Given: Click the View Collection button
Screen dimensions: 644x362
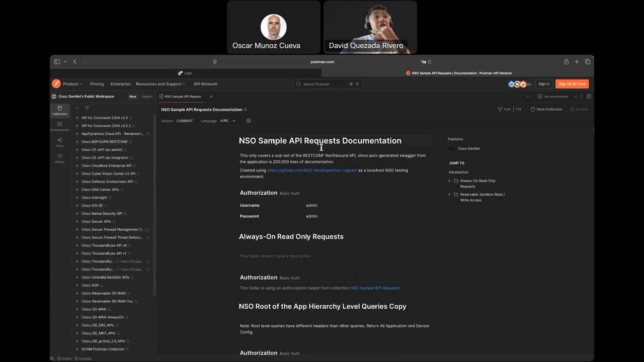Looking at the screenshot, I should click(x=546, y=109).
